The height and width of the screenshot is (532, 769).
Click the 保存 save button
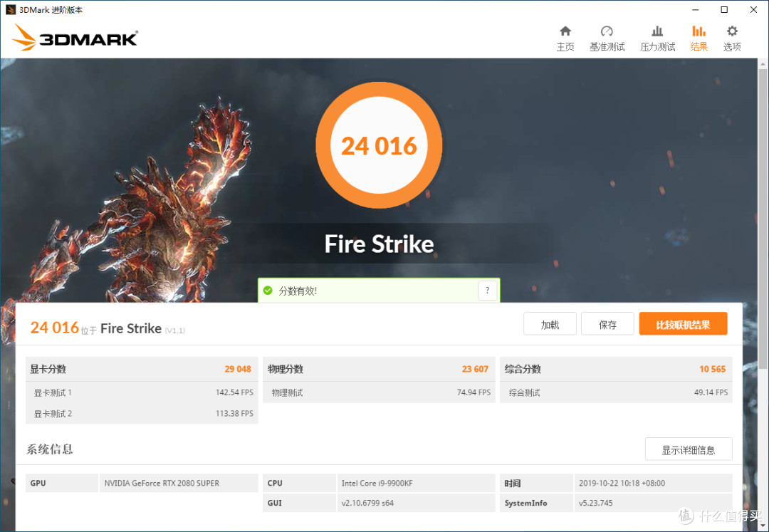coord(607,324)
